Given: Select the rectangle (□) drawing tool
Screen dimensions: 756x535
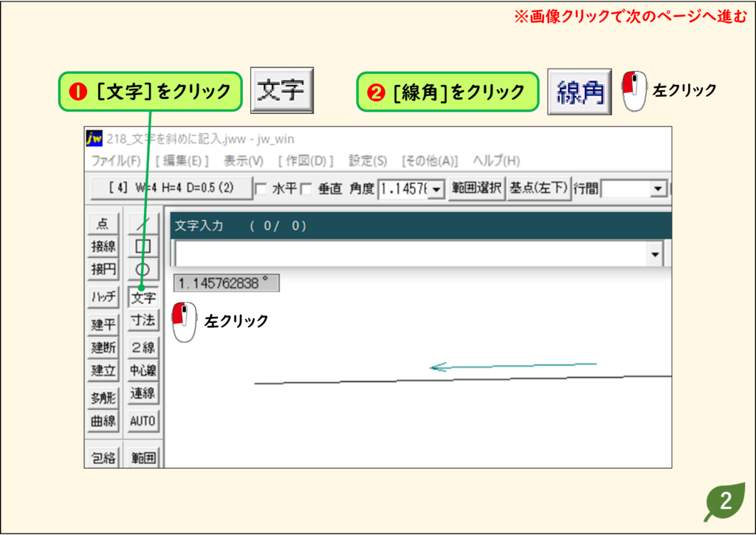Looking at the screenshot, I should pyautogui.click(x=143, y=247).
